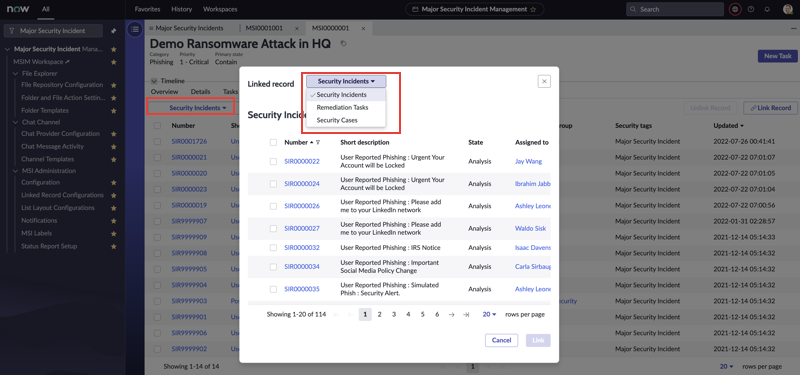The image size is (800, 375).
Task: Pin the navigation menu with pin icon
Action: coord(113,31)
